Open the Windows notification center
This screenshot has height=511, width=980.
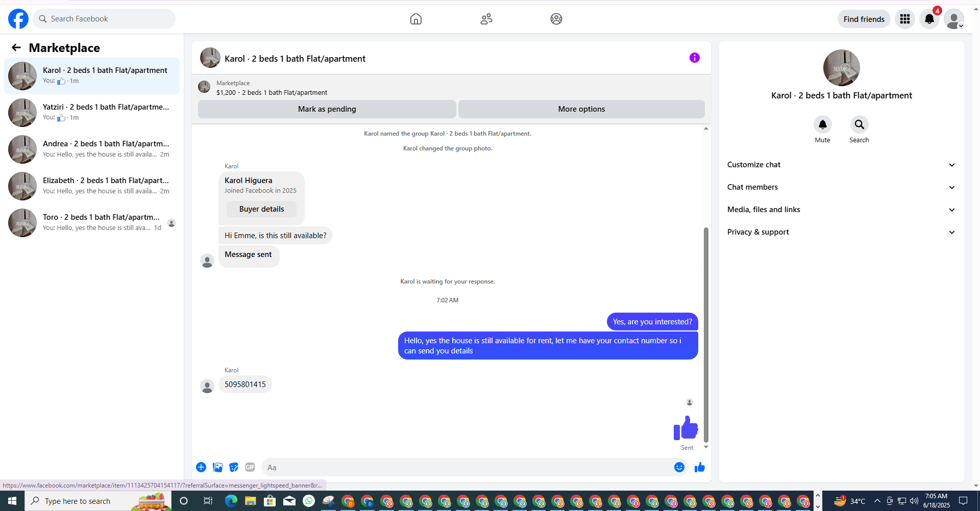click(x=963, y=501)
